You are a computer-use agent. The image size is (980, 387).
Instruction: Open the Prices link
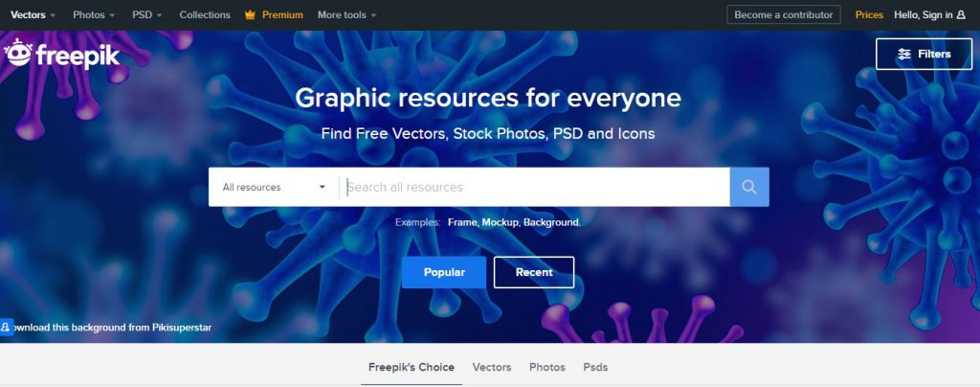[x=869, y=15]
